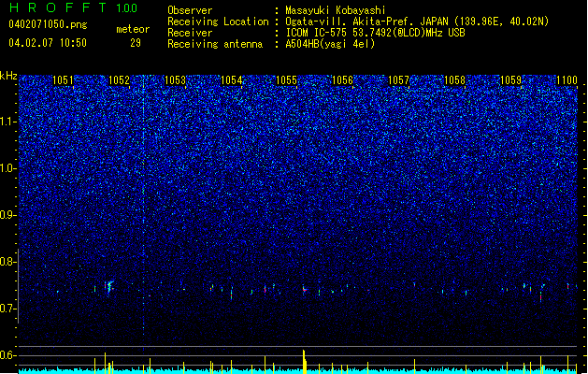The image size is (588, 374).
Task: Click the 1055 time axis marker
Action: (x=286, y=80)
